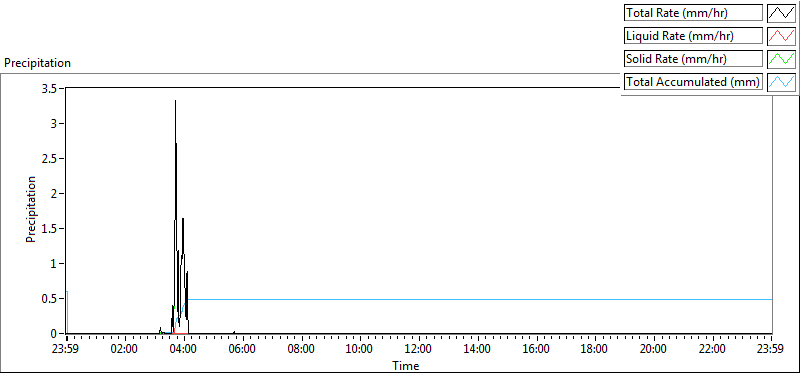This screenshot has width=800, height=373.
Task: Click the vertical Precipitation axis label
Action: point(31,210)
